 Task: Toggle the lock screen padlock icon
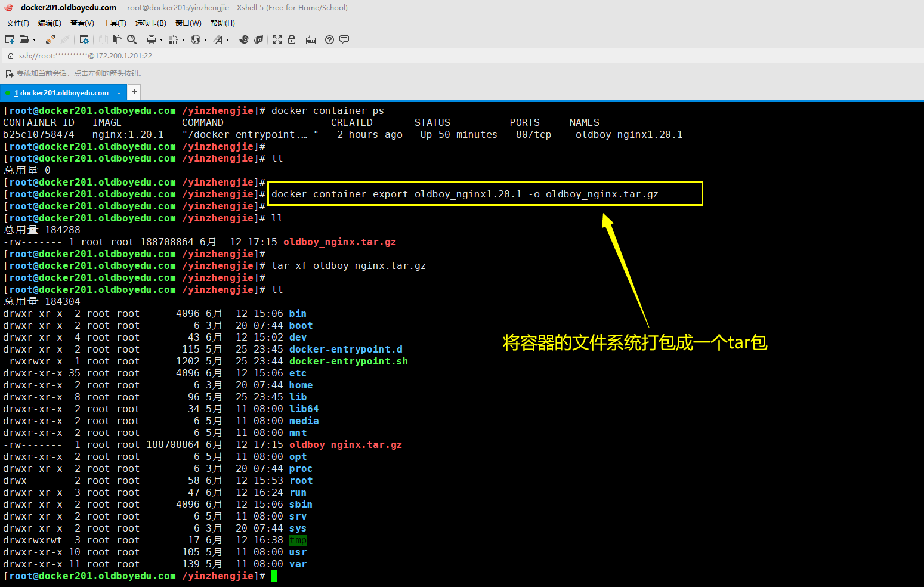tap(292, 39)
